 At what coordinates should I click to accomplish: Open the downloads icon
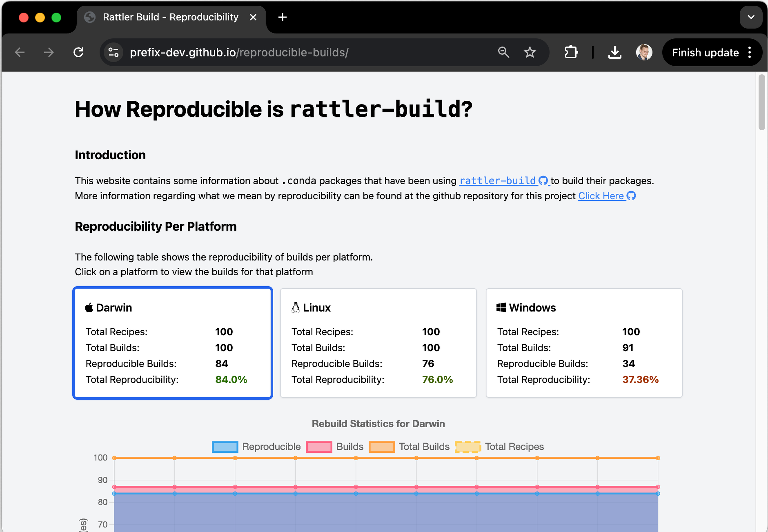(614, 52)
